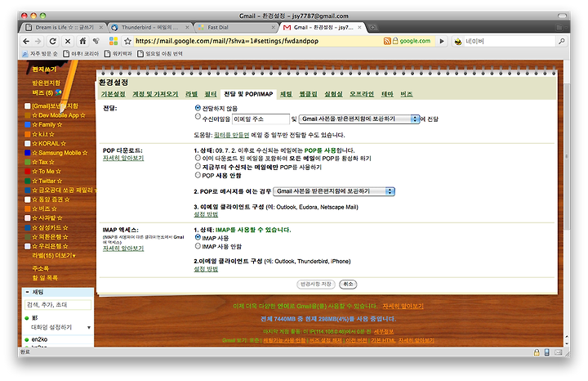
Task: Switch to Dream is Life browser tab
Action: point(63,28)
